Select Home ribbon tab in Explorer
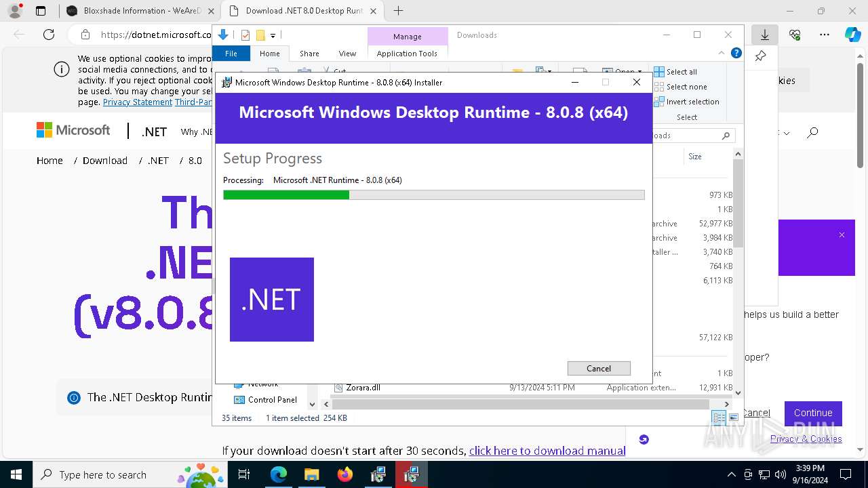This screenshot has height=488, width=868. point(269,54)
